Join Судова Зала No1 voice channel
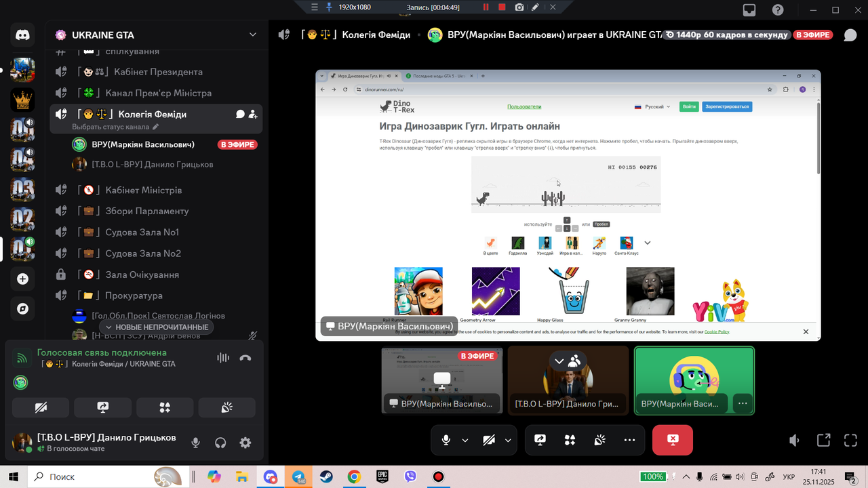 [156, 232]
